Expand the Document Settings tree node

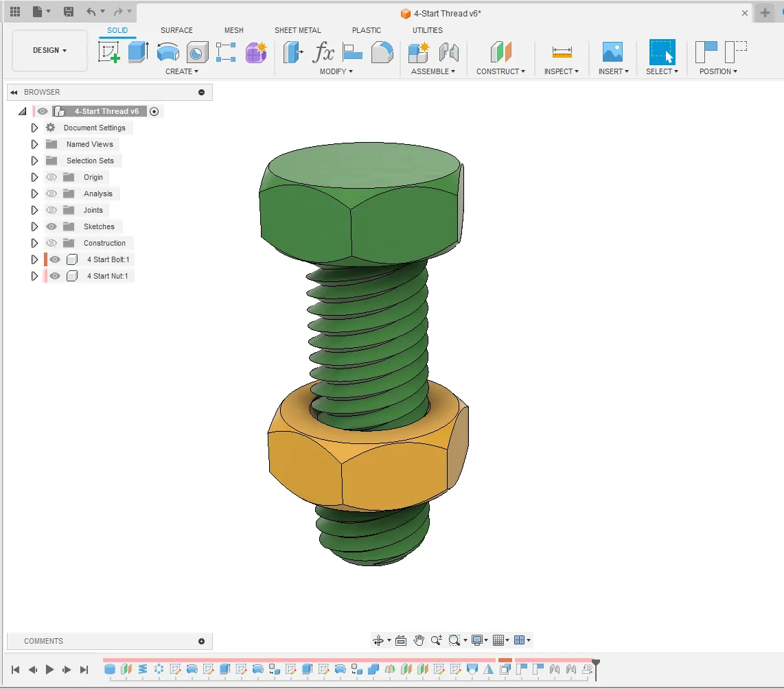click(x=34, y=128)
